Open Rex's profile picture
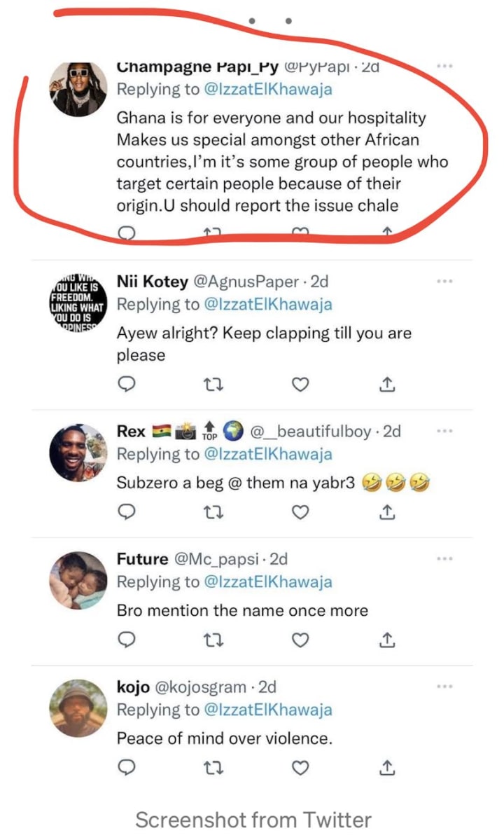The width and height of the screenshot is (504, 840). (x=78, y=452)
